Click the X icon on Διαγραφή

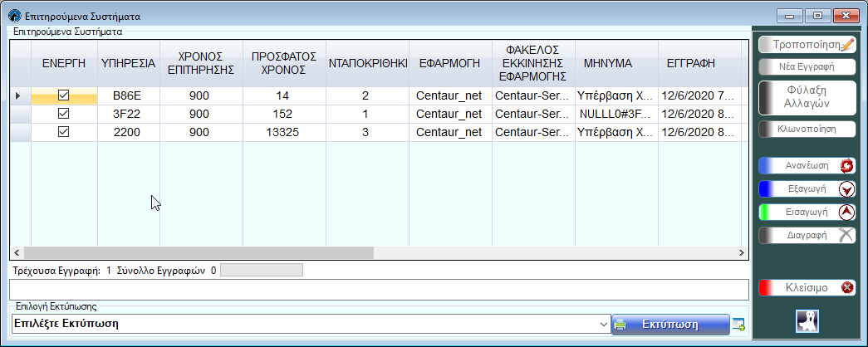click(x=846, y=235)
